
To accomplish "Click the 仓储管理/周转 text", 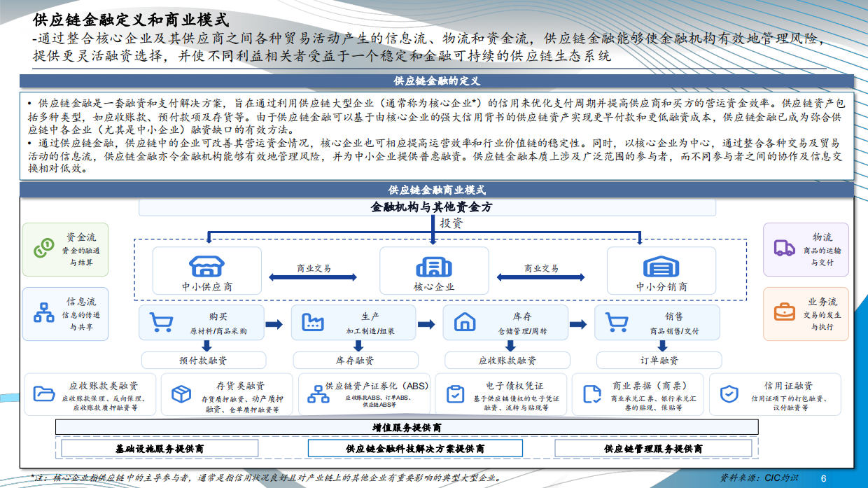I will tap(522, 331).
